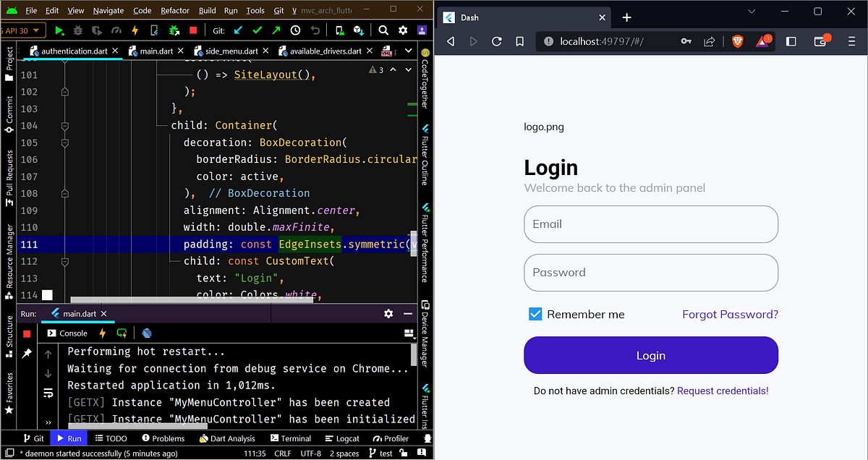The height and width of the screenshot is (460, 868).
Task: Open Search Everywhere with the magnifier icon
Action: tap(383, 30)
